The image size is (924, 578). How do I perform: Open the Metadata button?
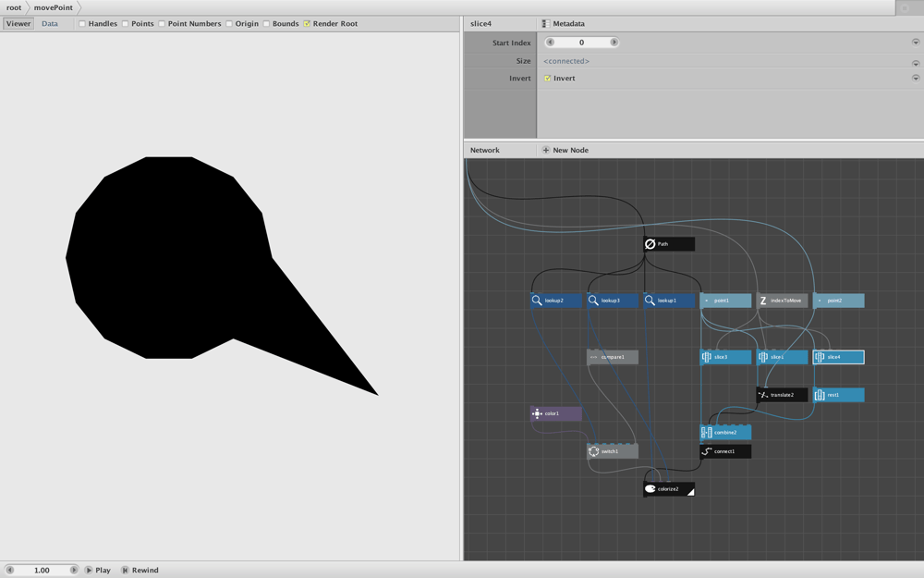[564, 24]
